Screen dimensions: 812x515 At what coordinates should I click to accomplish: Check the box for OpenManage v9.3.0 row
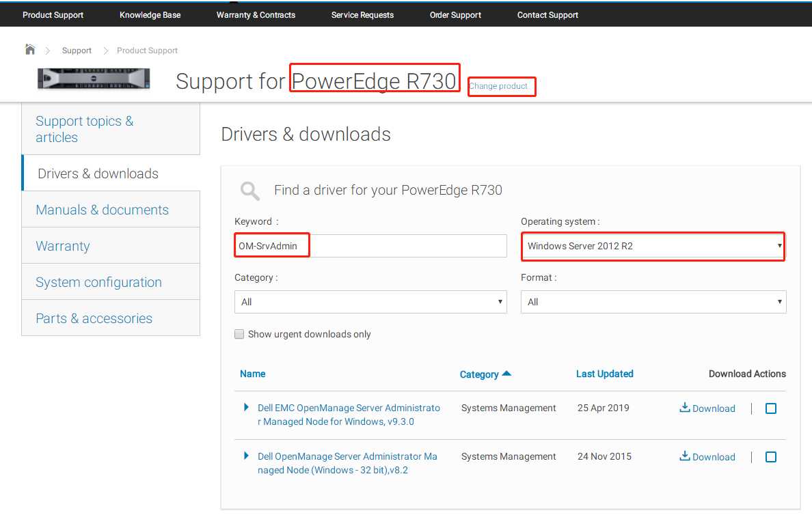point(771,408)
